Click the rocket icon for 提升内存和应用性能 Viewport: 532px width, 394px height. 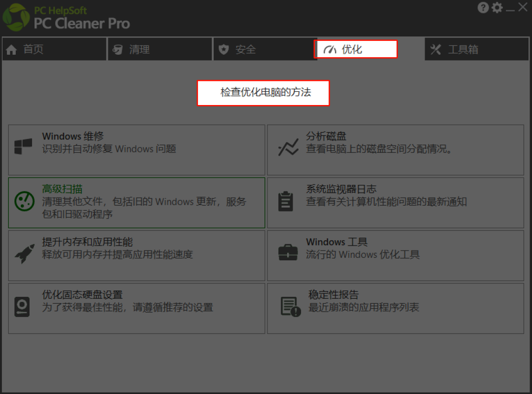(x=25, y=254)
